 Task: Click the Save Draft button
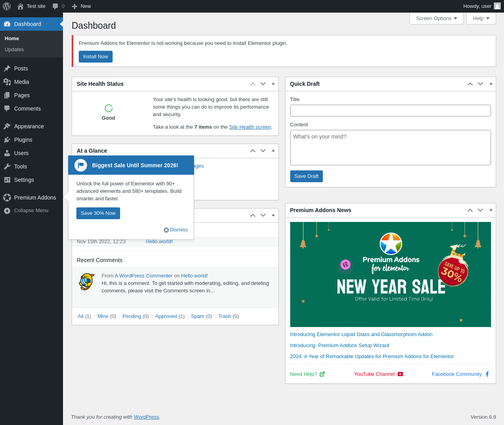tap(306, 176)
